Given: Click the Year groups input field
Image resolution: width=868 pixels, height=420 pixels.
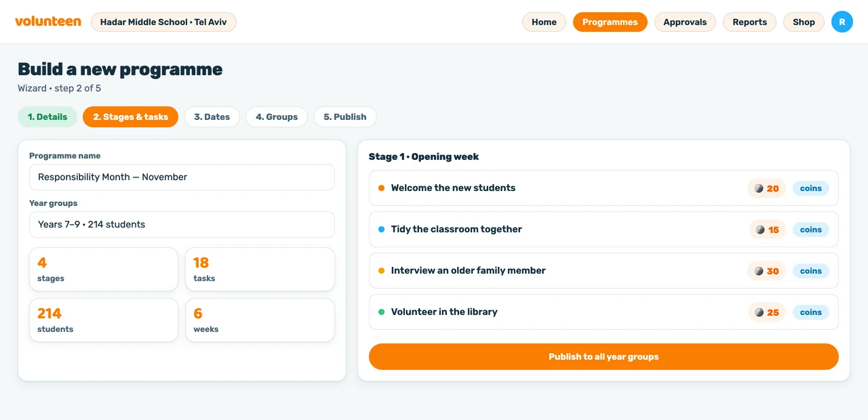Looking at the screenshot, I should [x=182, y=224].
